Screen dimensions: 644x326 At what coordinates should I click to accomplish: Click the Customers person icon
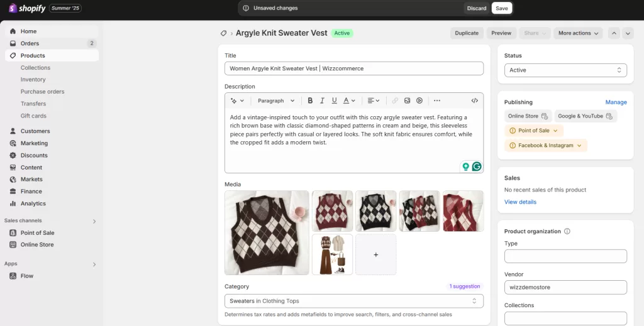tap(13, 131)
